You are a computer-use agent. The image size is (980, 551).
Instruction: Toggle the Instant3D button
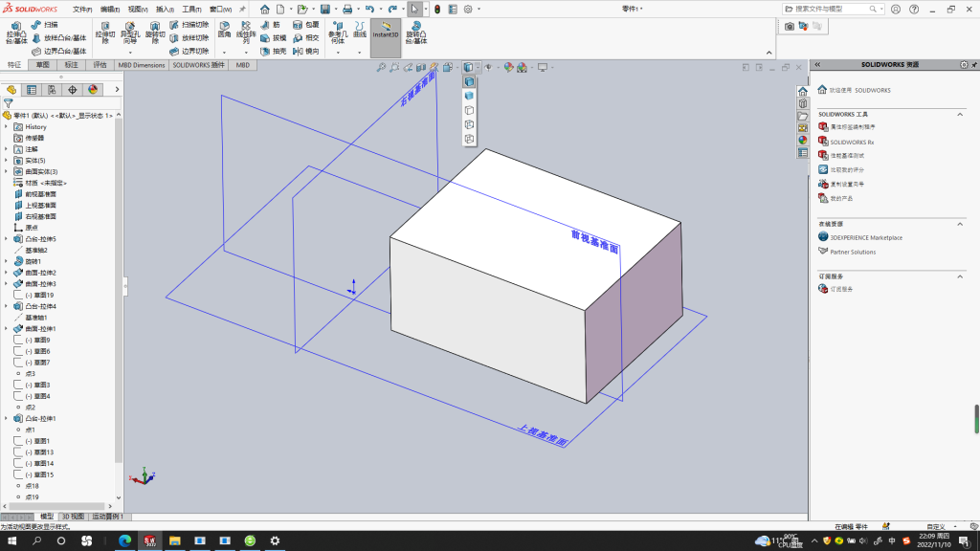click(x=386, y=38)
